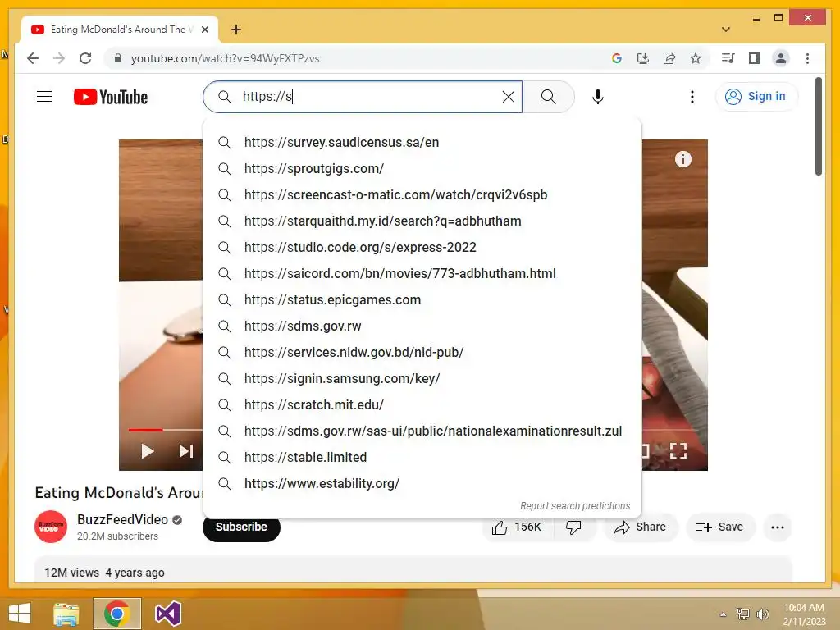
Task: Click the Sign in button
Action: click(756, 97)
